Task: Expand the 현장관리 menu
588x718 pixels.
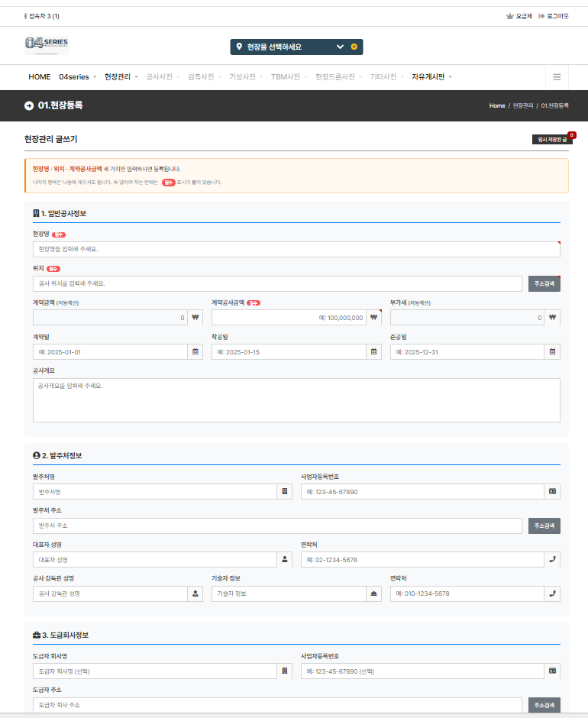Action: (121, 77)
